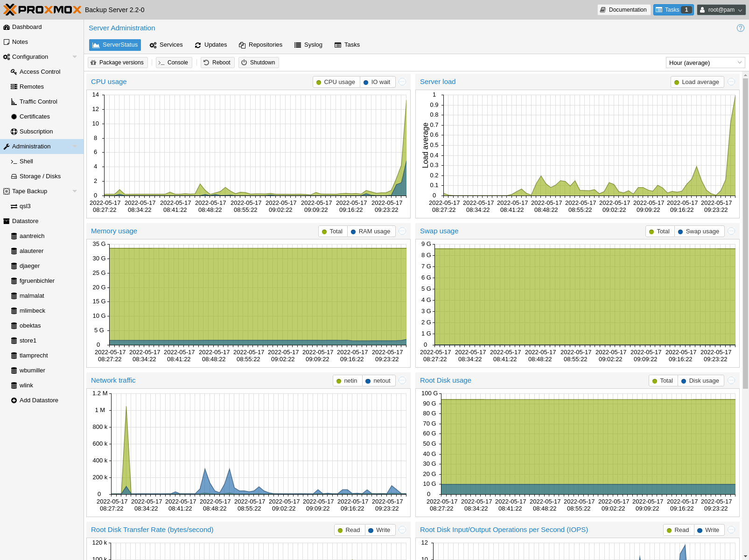Open the Add Datastore plus icon
Screen dimensions: 749x560
14,400
